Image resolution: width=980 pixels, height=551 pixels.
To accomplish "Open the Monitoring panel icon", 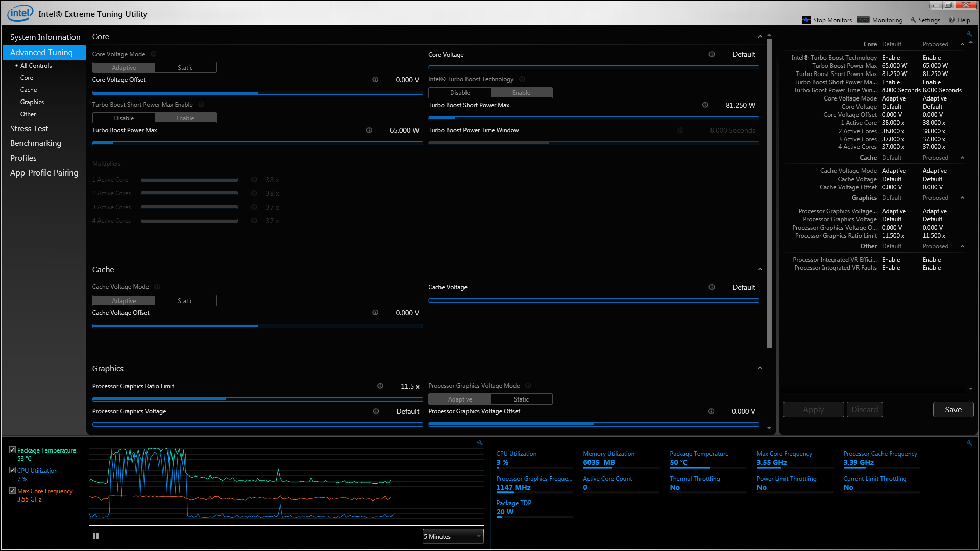I will [864, 20].
